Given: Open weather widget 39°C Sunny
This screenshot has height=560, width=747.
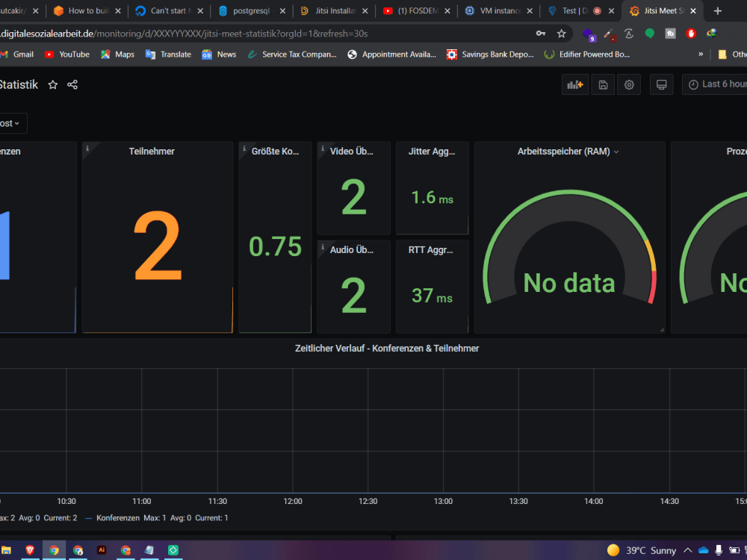Looking at the screenshot, I should pyautogui.click(x=642, y=550).
